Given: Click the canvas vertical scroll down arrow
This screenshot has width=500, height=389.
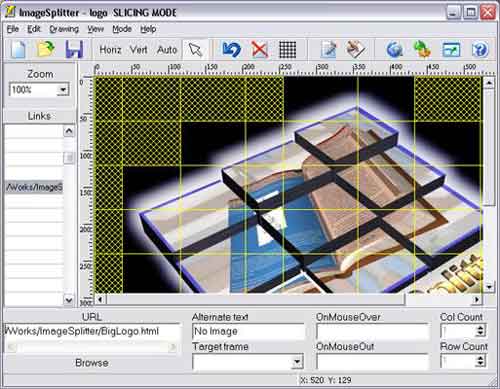Looking at the screenshot, I should point(489,287).
